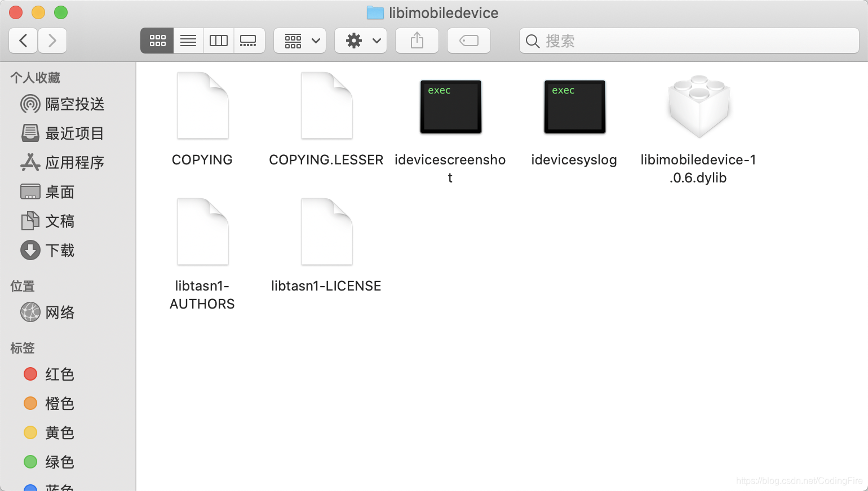Close the Finder window
Image resolution: width=868 pixels, height=491 pixels.
point(16,12)
